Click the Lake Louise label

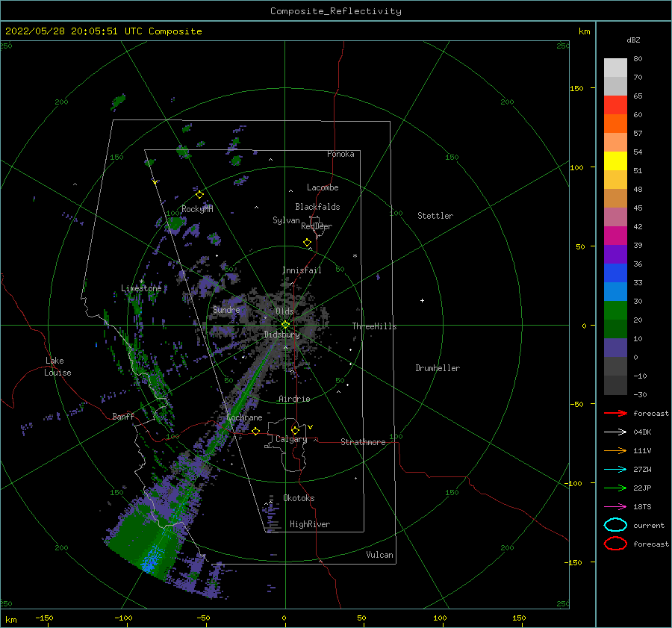(57, 367)
